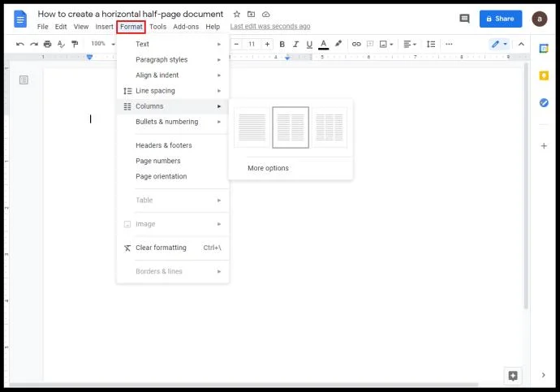Click the font size field showing 11
This screenshot has width=560, height=392.
click(x=252, y=45)
